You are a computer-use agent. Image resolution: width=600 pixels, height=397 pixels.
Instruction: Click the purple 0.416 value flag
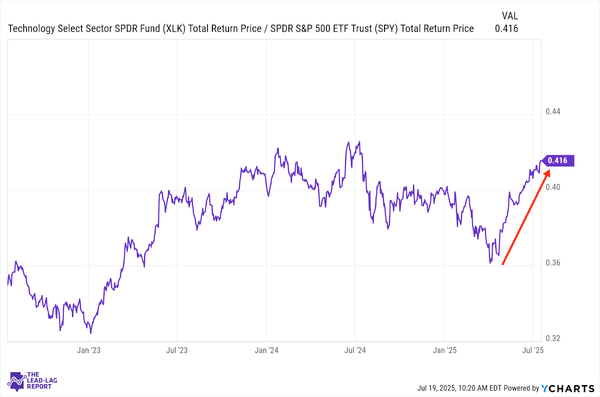558,160
